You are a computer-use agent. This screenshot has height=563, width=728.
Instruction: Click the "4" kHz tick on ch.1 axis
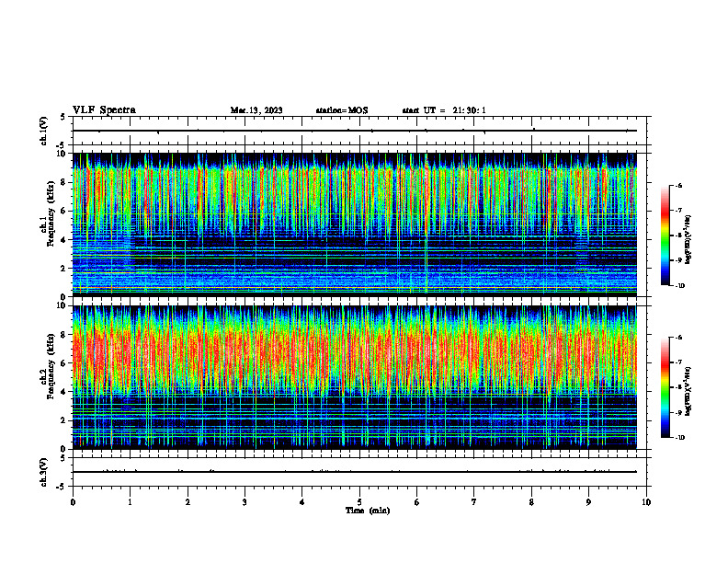63,240
